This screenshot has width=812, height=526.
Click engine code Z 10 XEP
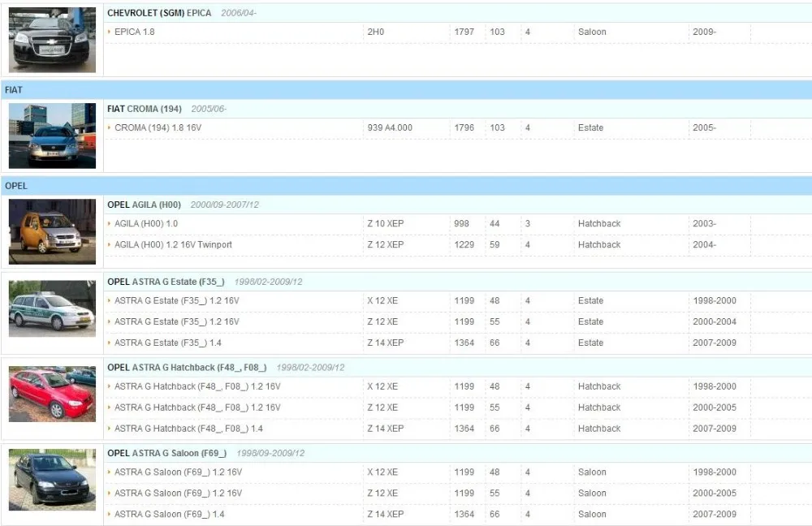(x=385, y=224)
